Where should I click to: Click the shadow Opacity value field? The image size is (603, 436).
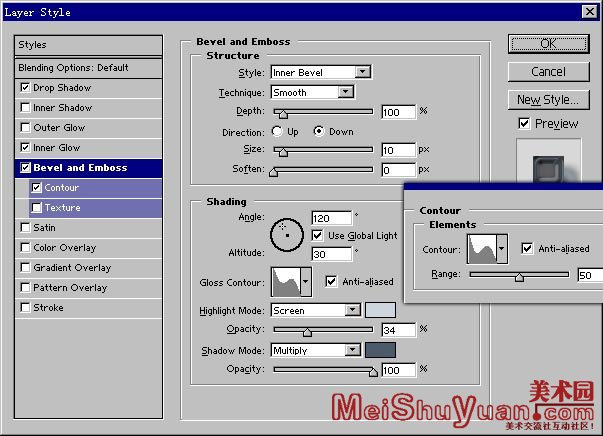pyautogui.click(x=398, y=370)
